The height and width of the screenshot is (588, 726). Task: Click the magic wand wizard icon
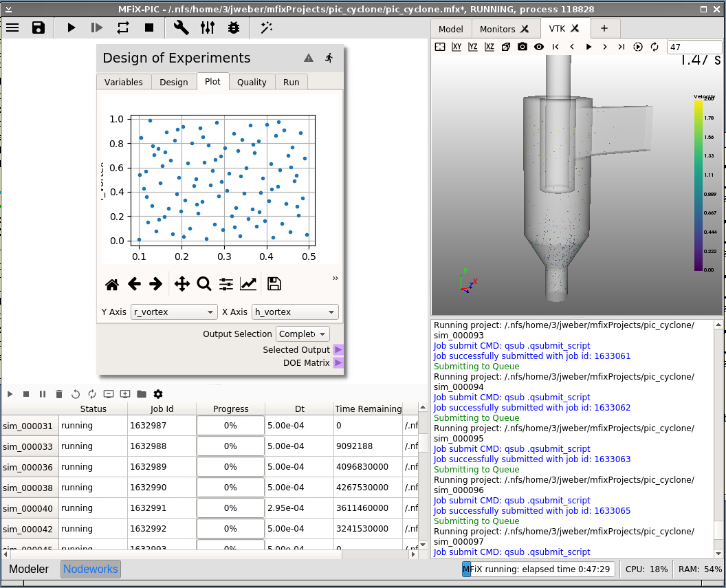click(267, 28)
